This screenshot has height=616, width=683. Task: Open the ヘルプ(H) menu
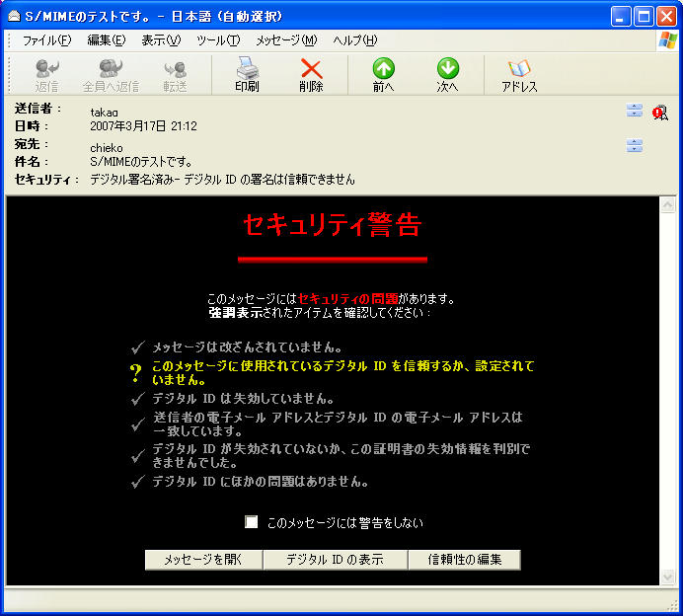[x=355, y=40]
